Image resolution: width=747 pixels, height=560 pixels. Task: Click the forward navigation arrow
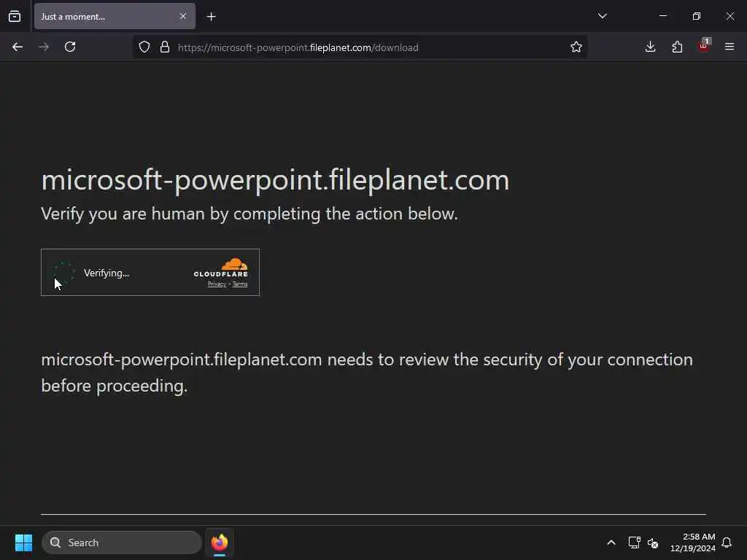pyautogui.click(x=43, y=47)
